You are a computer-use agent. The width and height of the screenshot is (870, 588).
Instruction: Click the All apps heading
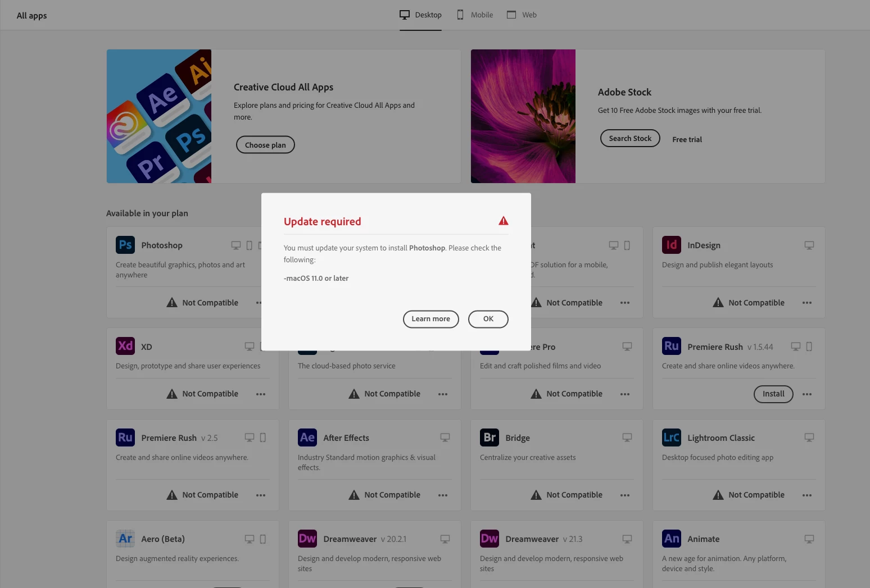31,16
